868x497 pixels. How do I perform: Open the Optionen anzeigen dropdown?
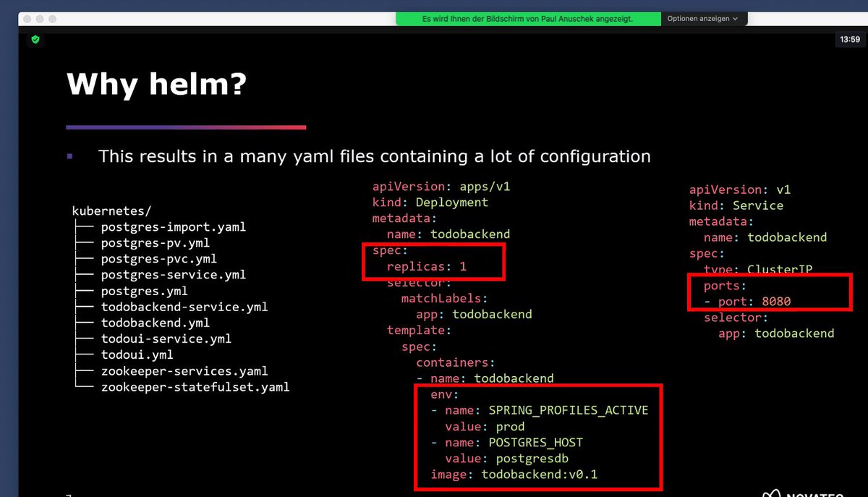(x=702, y=19)
